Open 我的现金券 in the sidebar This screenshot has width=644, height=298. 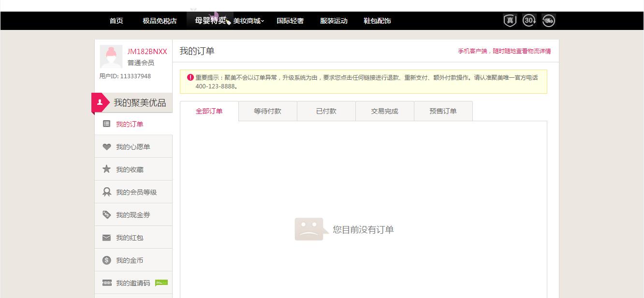click(133, 215)
